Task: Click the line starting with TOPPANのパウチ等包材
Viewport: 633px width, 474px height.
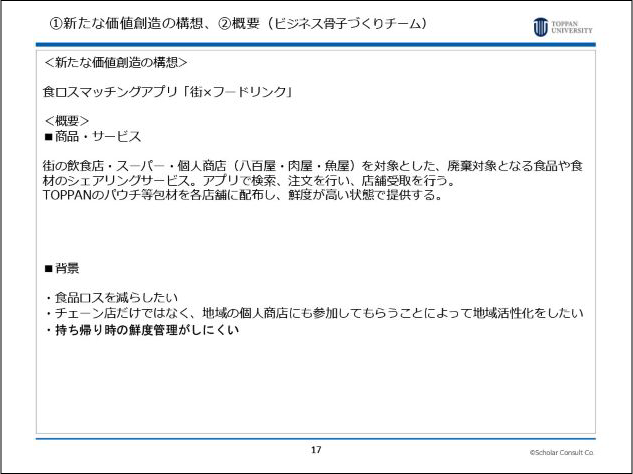Action: click(241, 195)
